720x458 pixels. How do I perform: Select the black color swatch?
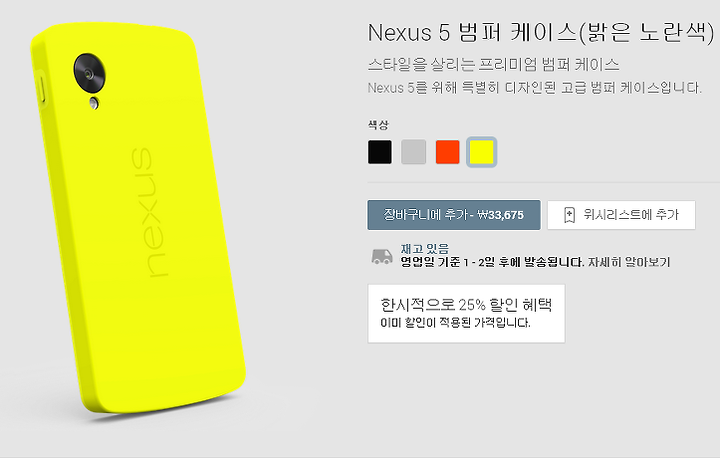(380, 152)
